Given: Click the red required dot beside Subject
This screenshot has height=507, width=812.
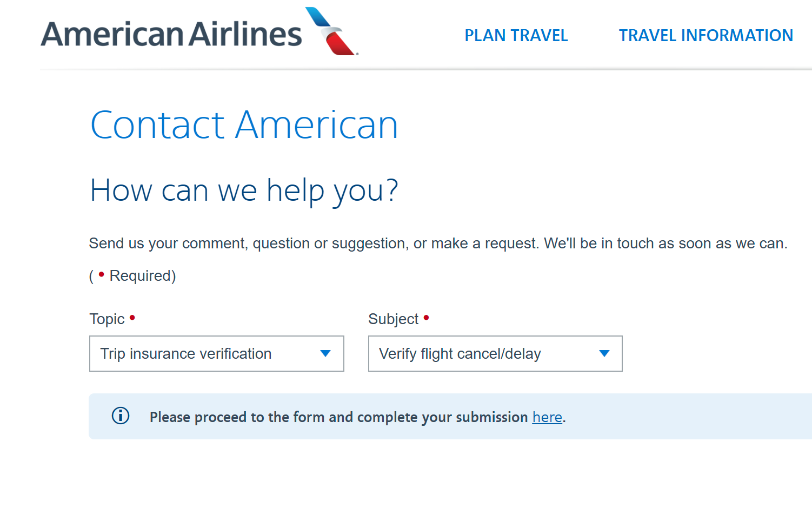Looking at the screenshot, I should pyautogui.click(x=427, y=318).
